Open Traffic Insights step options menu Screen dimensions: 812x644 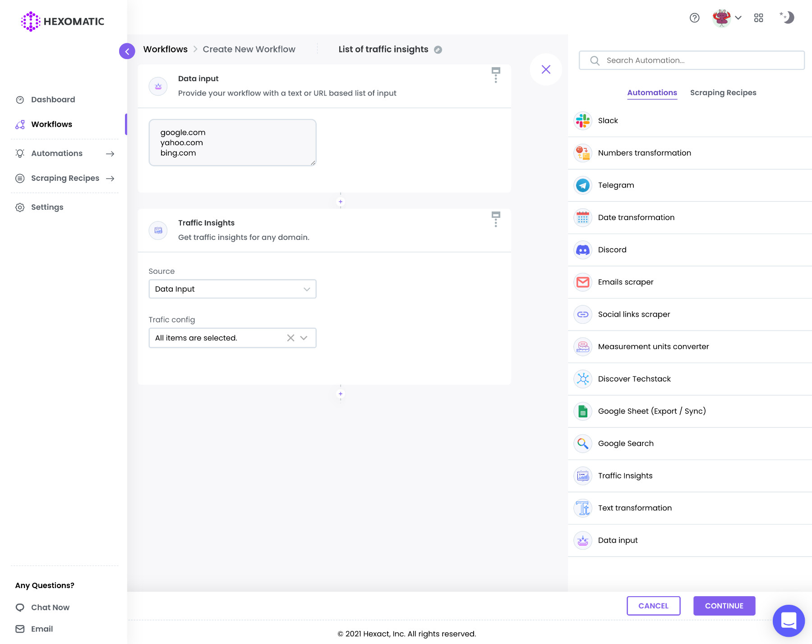[x=496, y=220]
